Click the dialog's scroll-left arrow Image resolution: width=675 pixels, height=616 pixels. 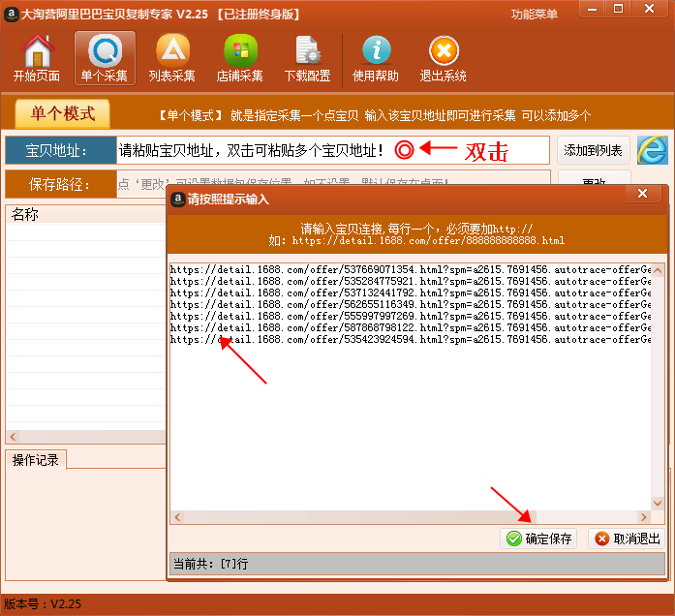tap(177, 517)
